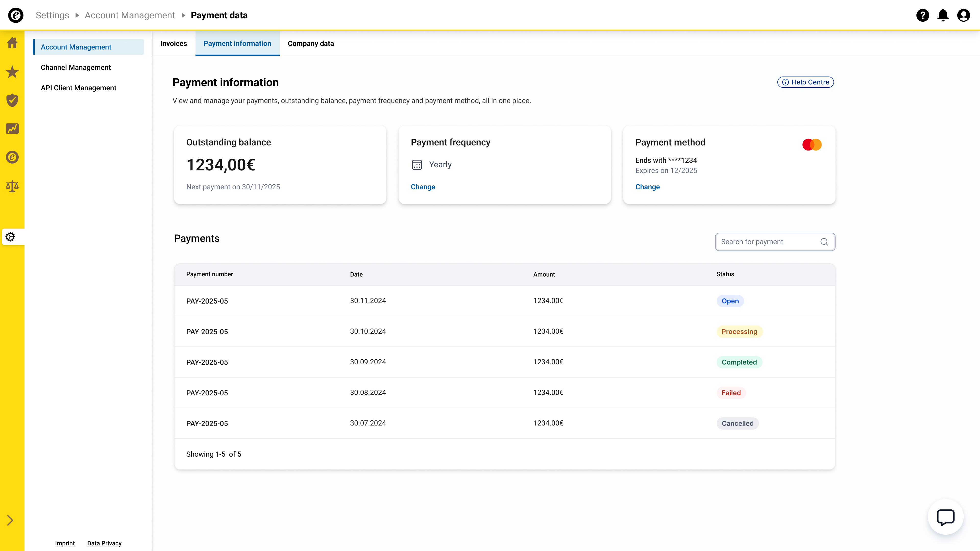
Task: Switch to the Invoices tab
Action: (x=174, y=43)
